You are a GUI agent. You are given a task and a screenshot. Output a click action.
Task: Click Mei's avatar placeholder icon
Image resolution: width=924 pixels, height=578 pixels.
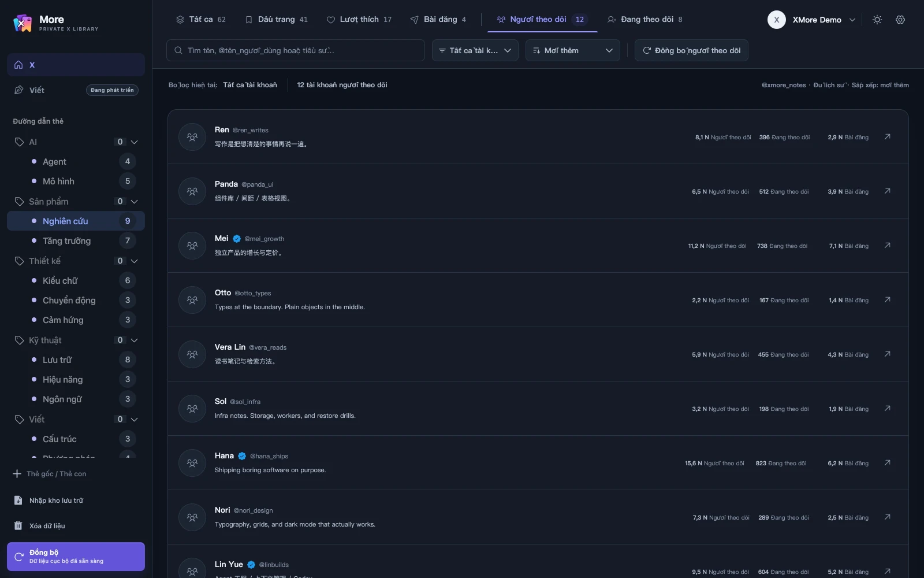192,246
